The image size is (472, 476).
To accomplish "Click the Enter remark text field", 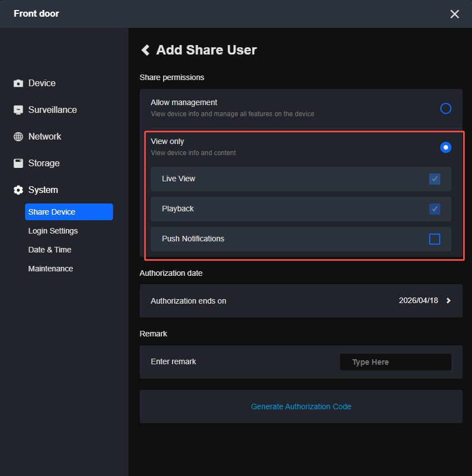I will coord(395,362).
